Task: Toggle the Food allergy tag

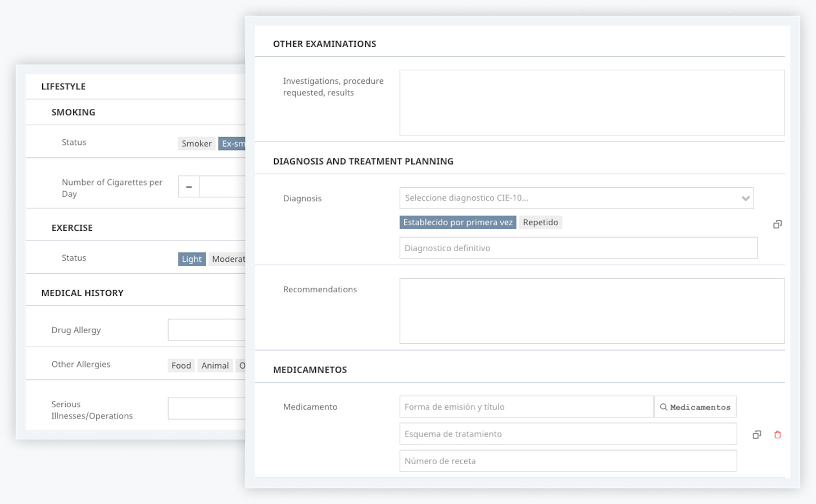Action: point(181,365)
